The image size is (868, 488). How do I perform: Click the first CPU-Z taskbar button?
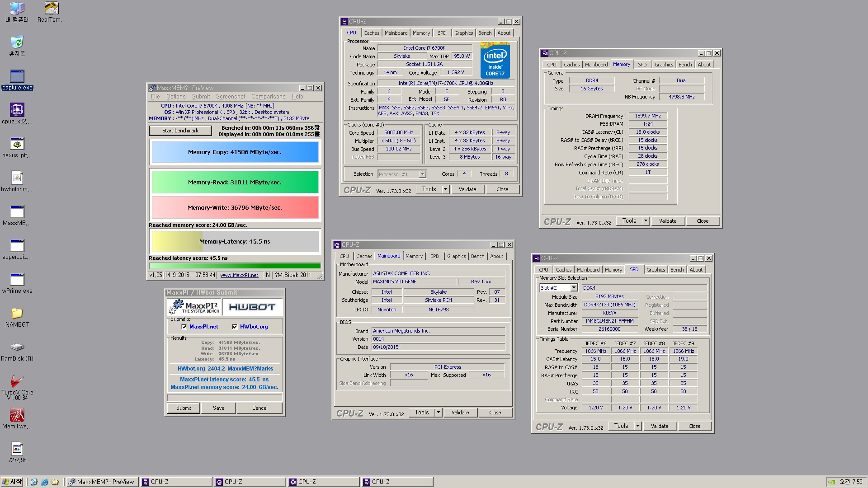[x=176, y=482]
